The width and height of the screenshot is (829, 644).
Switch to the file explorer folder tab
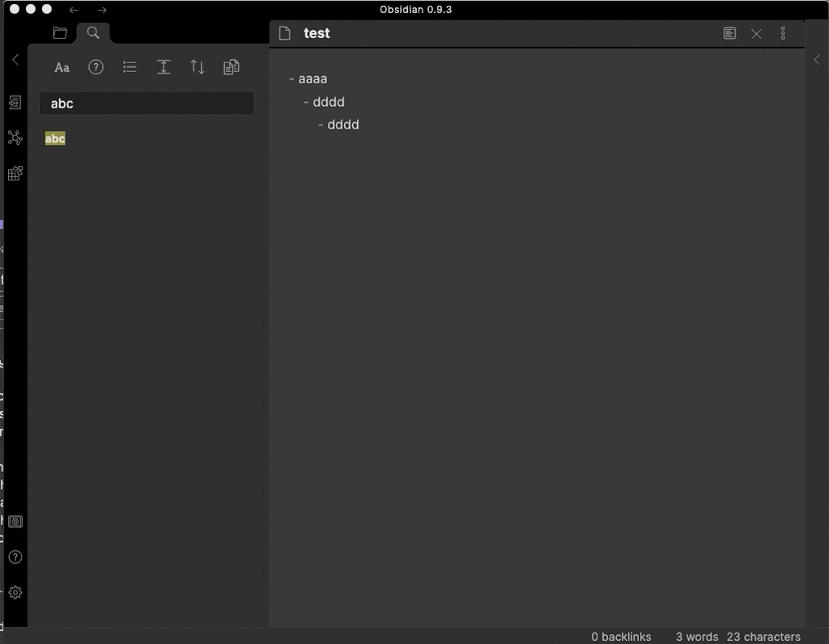(60, 33)
